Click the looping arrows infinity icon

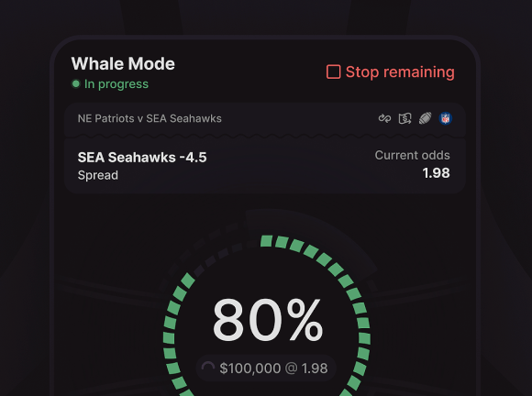click(384, 118)
